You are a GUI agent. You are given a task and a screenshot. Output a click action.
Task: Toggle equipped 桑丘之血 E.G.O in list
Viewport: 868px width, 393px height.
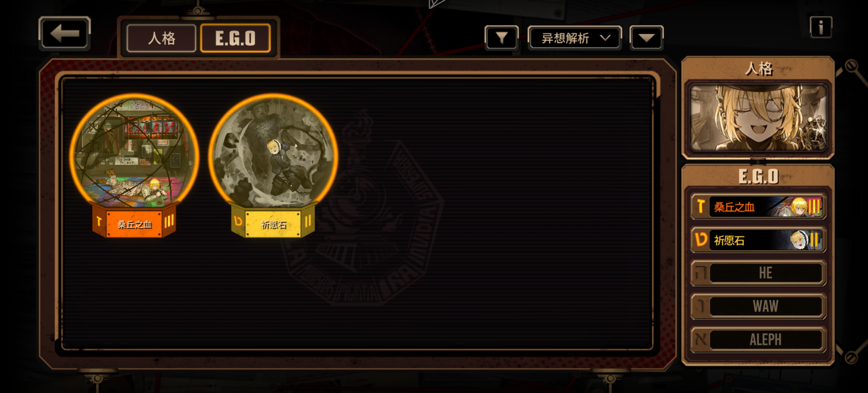pyautogui.click(x=759, y=206)
